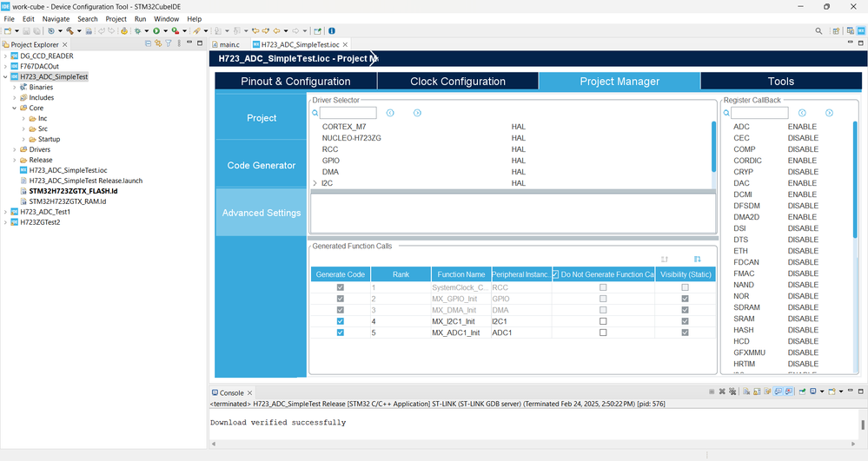
Task: Select STM32H723ZGTX_FLASH.ld file
Action: (x=73, y=191)
